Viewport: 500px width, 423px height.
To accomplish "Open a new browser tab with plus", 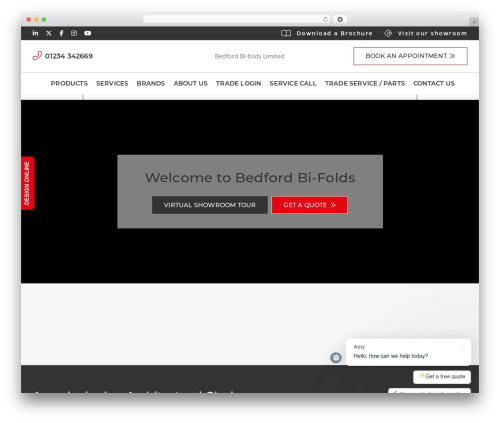I will click(x=474, y=22).
